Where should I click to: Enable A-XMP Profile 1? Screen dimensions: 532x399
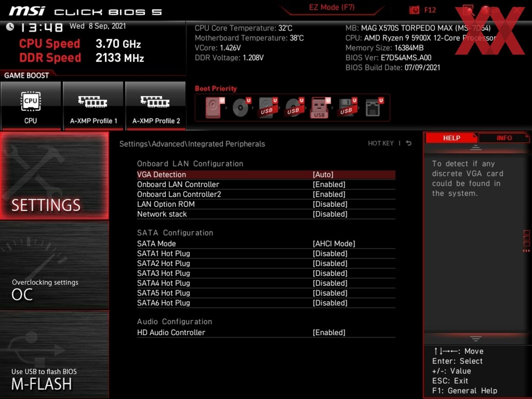(93, 106)
